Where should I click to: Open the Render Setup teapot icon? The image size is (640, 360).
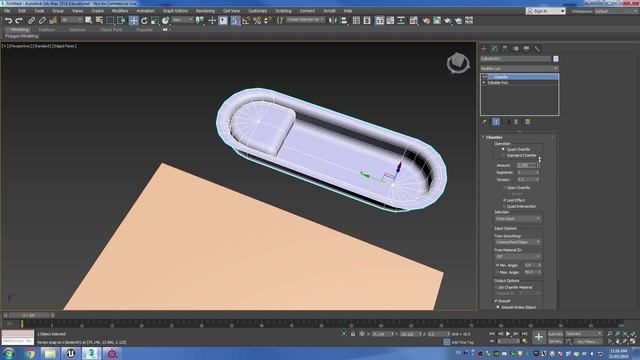pyautogui.click(x=426, y=20)
